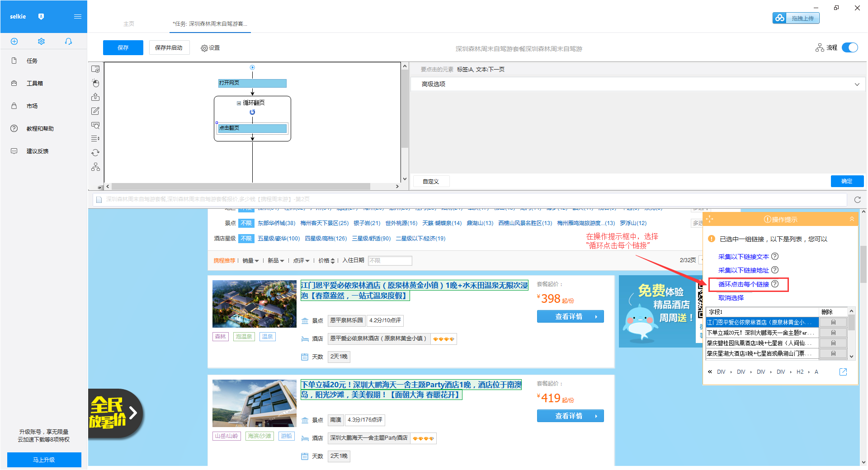Select the 循环点击每个链接 option

744,284
